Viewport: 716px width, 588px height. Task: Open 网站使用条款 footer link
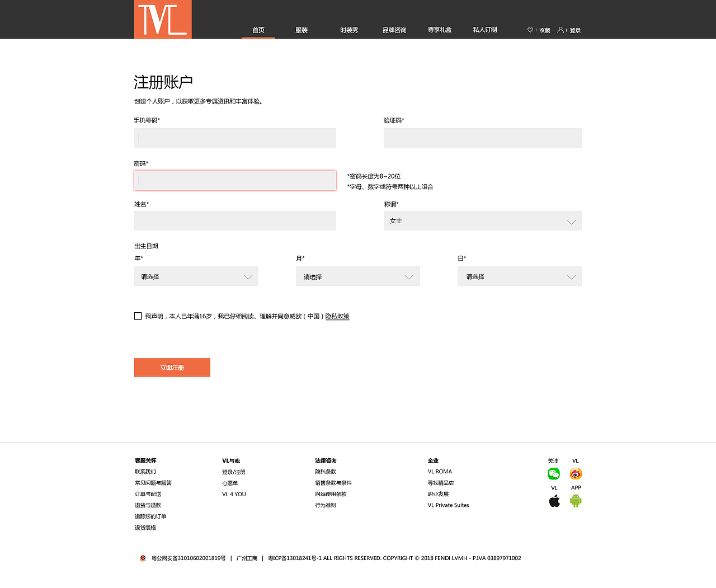point(331,494)
